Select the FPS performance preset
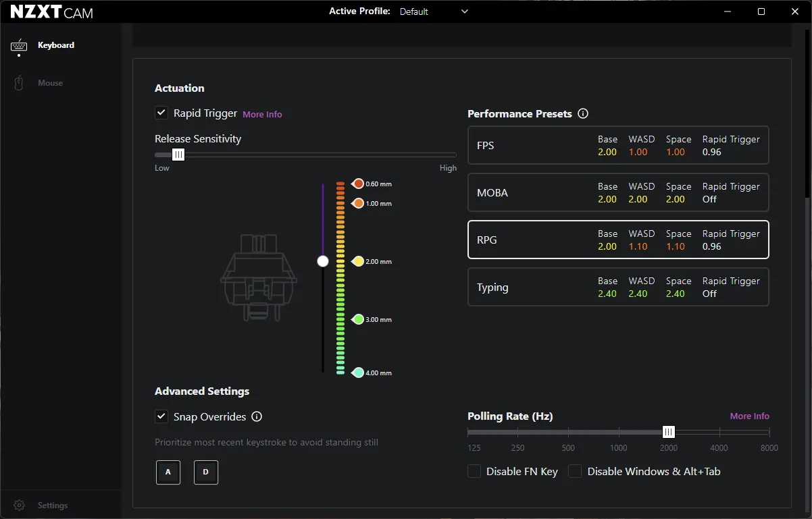 [x=618, y=145]
